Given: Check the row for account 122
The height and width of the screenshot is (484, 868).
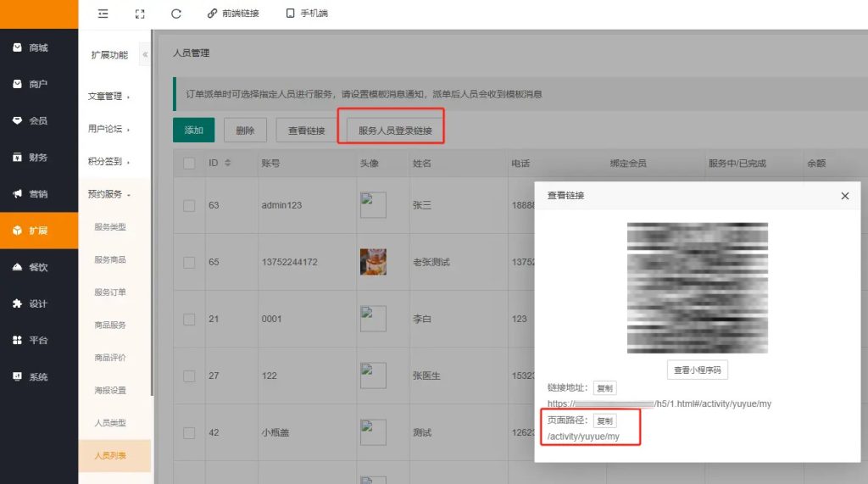Looking at the screenshot, I should click(189, 376).
